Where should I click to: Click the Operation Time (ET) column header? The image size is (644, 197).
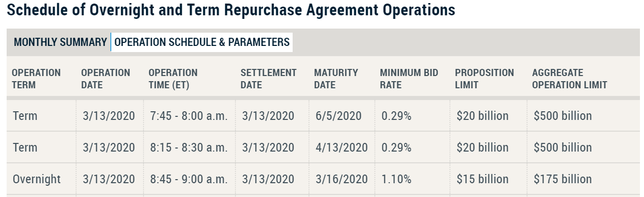coord(173,79)
